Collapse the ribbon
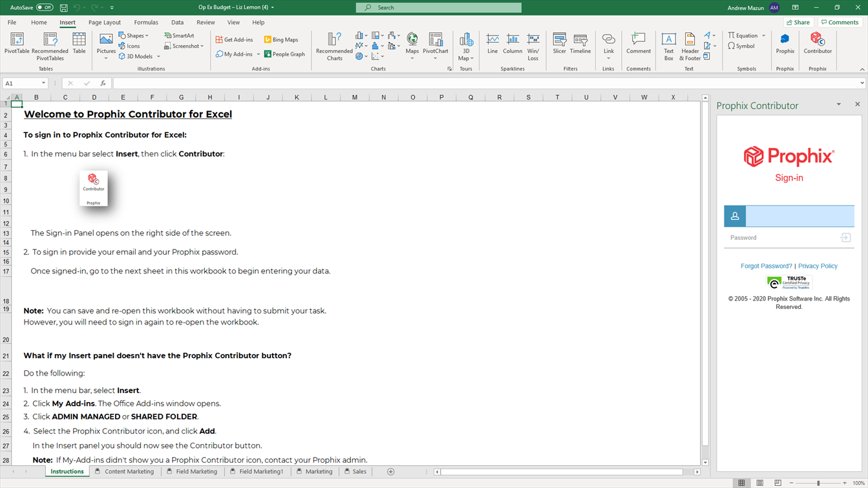This screenshot has width=868, height=488. tap(862, 69)
